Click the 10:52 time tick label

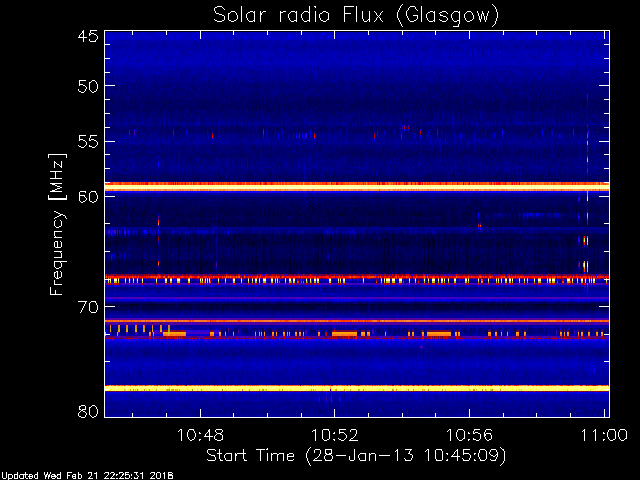(x=335, y=435)
